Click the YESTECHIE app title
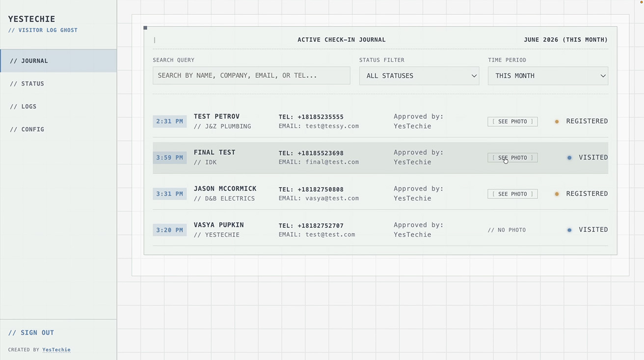 tap(31, 19)
